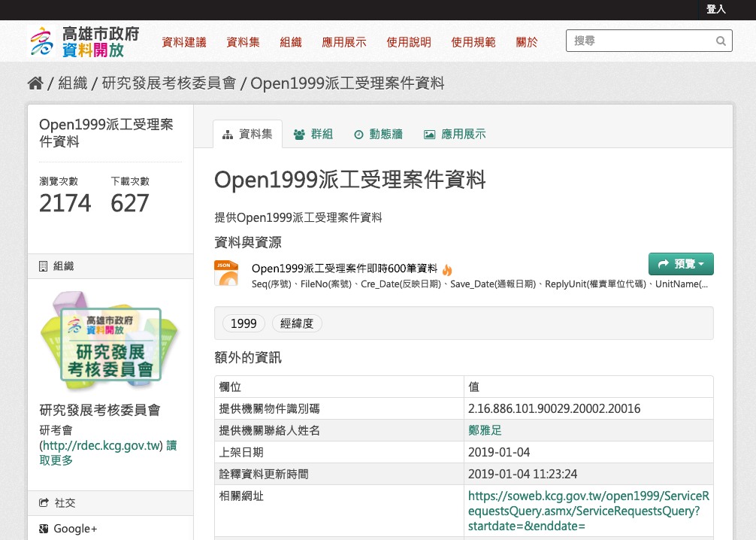
Task: Open 使用規範 in top navigation
Action: point(473,42)
